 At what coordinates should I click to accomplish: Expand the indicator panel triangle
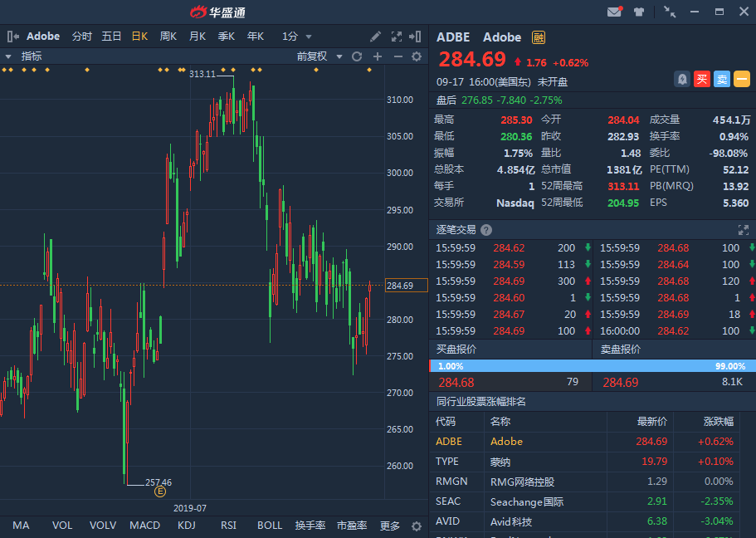(8, 57)
